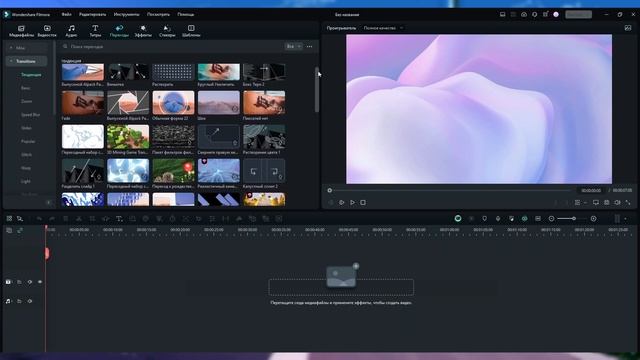Select the timeline text tool icon
Screen dimensions: 640x360
tap(119, 219)
